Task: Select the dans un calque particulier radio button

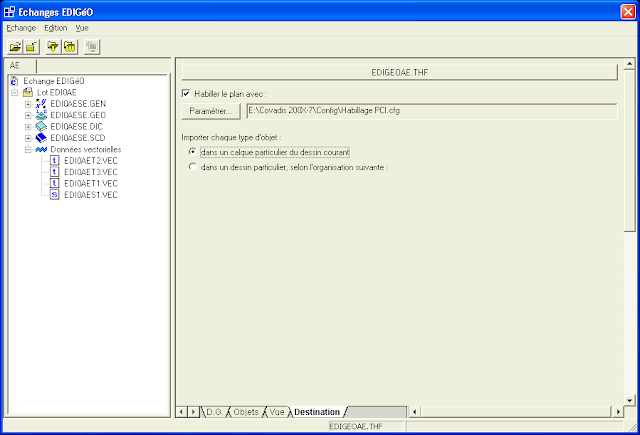Action: (x=193, y=152)
